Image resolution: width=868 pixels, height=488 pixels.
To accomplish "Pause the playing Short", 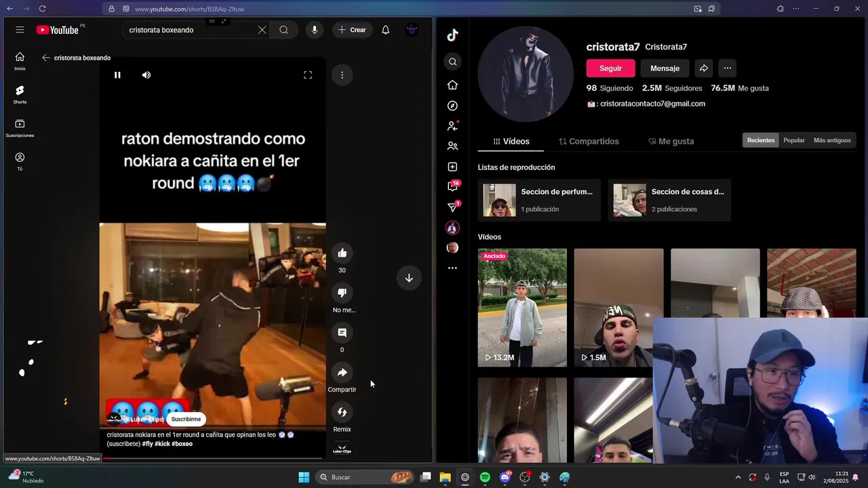I will pos(117,75).
